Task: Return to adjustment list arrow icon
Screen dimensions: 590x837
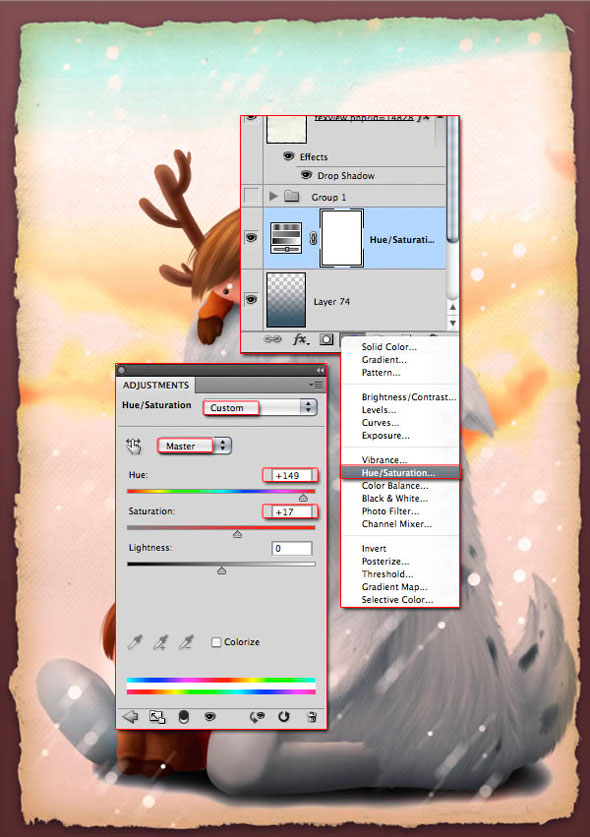Action: (x=130, y=716)
